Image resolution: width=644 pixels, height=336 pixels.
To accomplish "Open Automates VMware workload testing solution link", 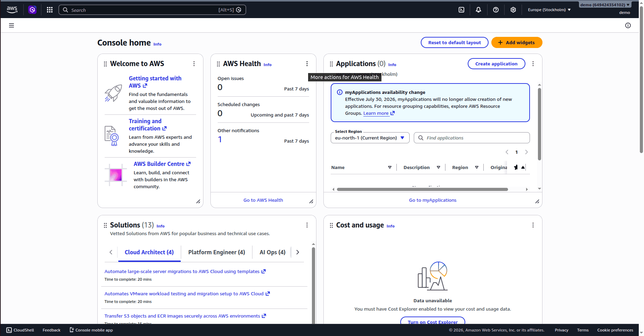I will point(187,294).
